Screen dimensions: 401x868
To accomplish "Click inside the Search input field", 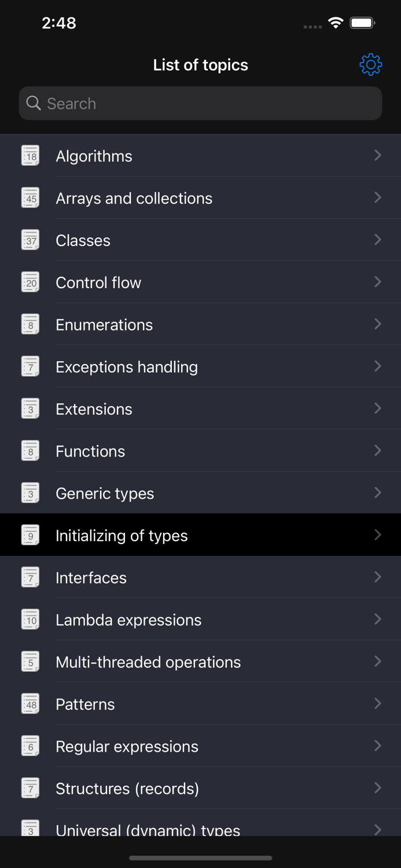I will tap(200, 103).
